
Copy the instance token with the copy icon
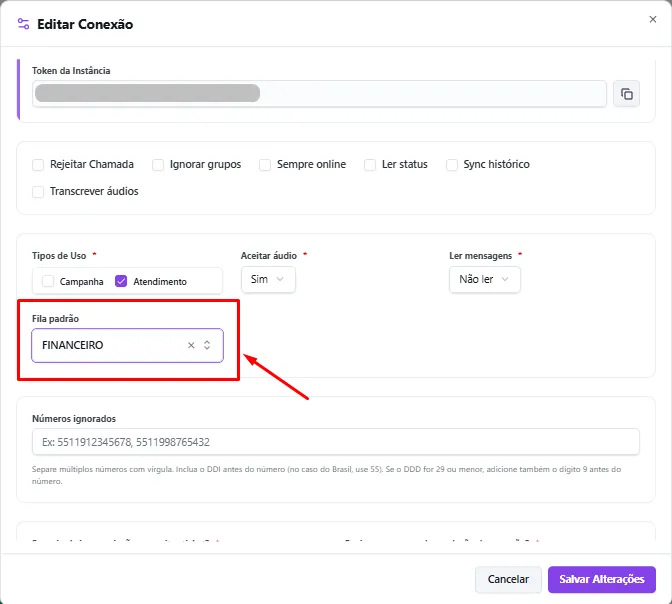(627, 93)
